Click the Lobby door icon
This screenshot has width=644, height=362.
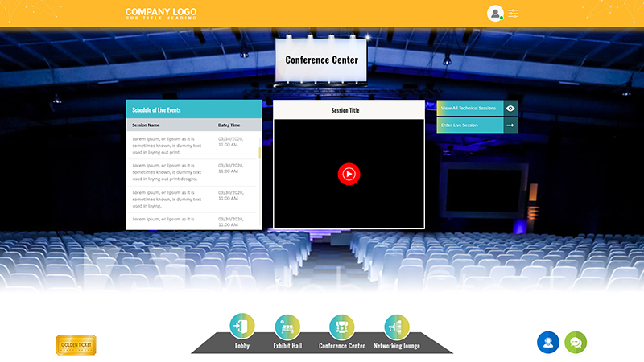[x=242, y=327]
